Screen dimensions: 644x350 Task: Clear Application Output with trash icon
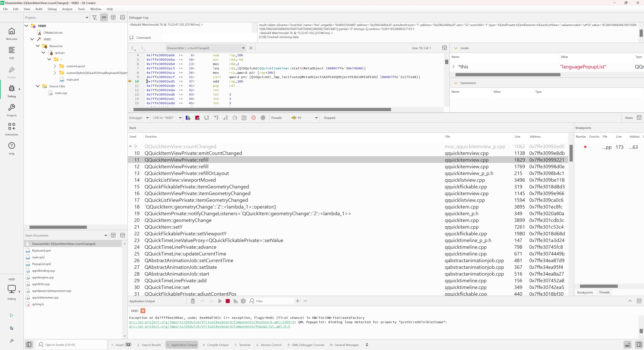193,301
